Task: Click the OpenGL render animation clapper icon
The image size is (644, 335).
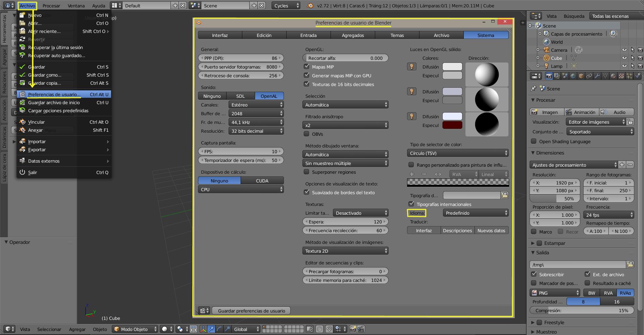Action: 361,329
